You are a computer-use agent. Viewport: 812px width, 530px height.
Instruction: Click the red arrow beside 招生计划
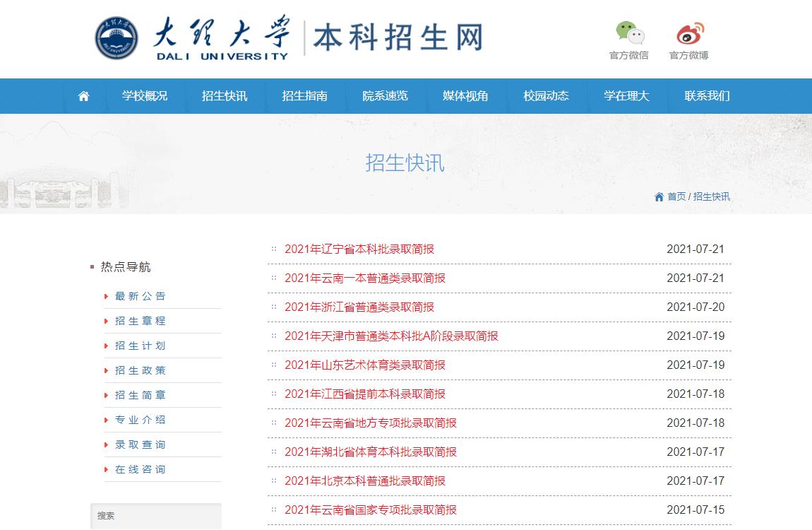(106, 346)
